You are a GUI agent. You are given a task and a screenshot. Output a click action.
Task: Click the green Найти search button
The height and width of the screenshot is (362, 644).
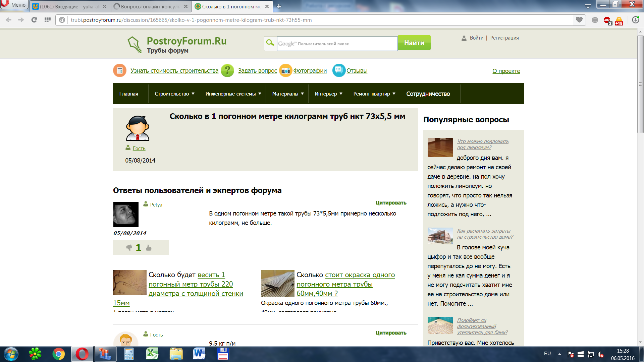414,43
